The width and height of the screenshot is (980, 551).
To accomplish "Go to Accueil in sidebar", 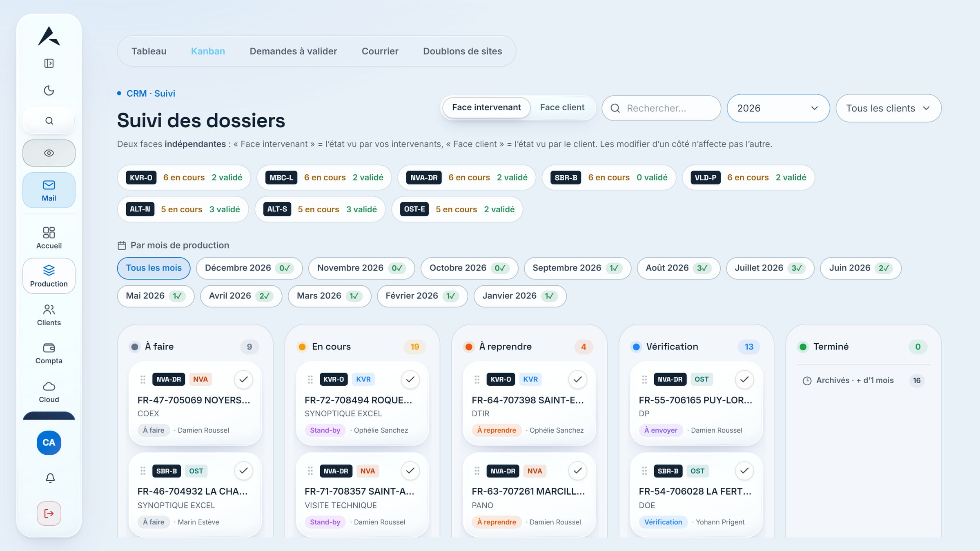I will [x=49, y=238].
